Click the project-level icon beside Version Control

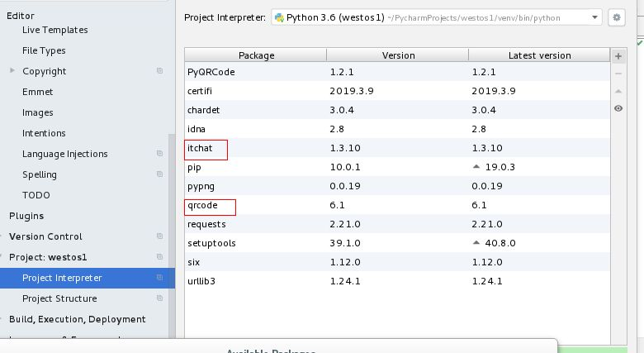(159, 236)
